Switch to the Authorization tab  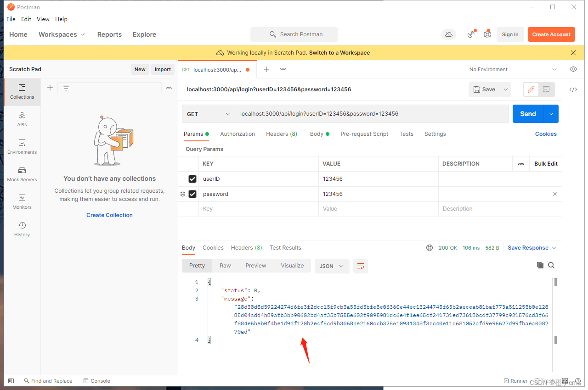point(237,134)
